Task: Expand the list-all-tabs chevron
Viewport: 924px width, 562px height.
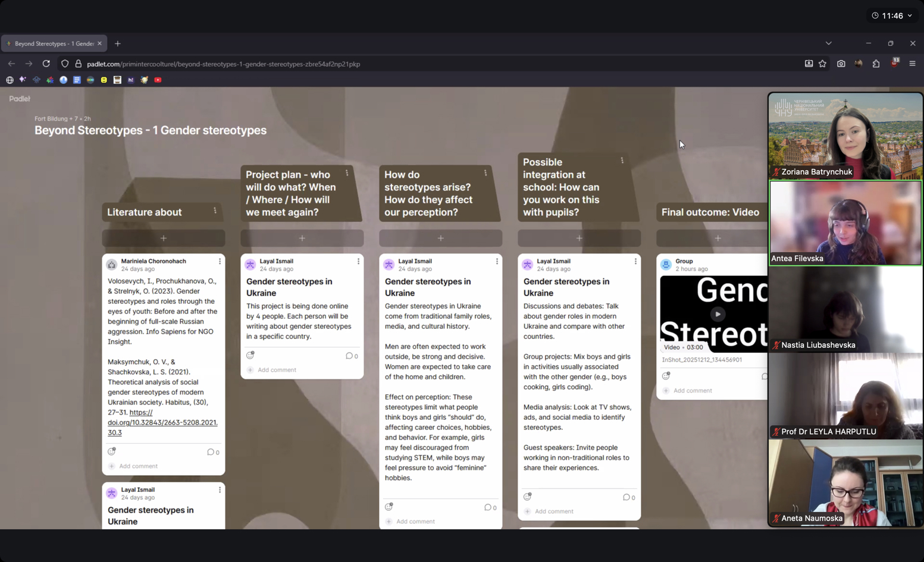Action: coord(828,43)
